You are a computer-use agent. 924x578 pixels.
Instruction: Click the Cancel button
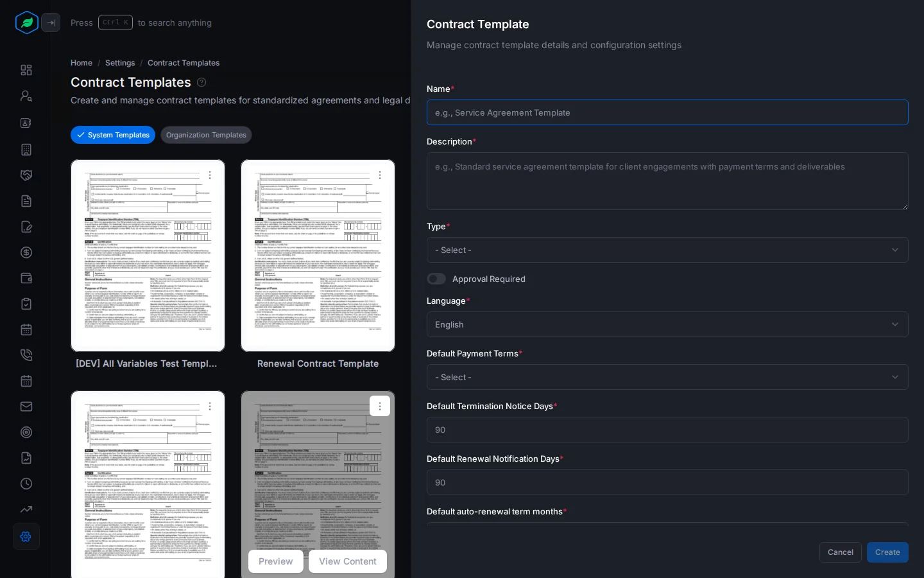[x=841, y=552]
